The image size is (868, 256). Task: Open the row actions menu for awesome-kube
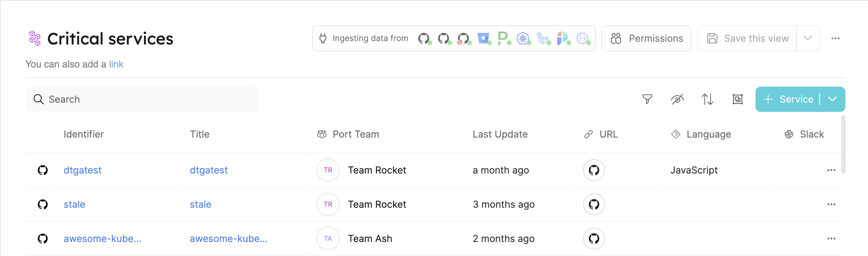[x=831, y=239]
